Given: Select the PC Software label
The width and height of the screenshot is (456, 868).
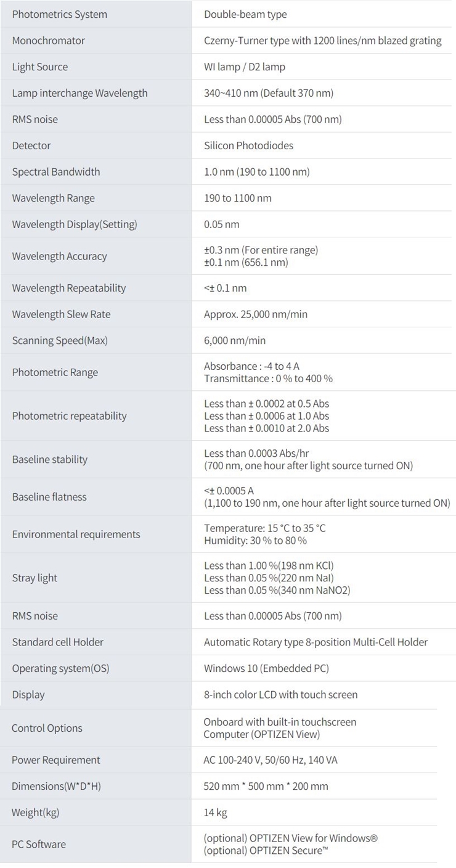Looking at the screenshot, I should click(39, 845).
